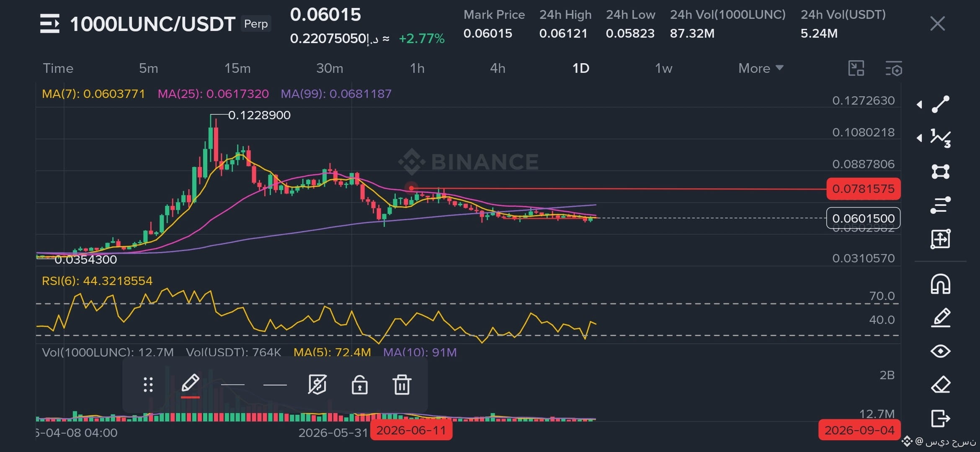This screenshot has height=452, width=980.
Task: Open the MA(25) indicator label
Action: point(213,94)
